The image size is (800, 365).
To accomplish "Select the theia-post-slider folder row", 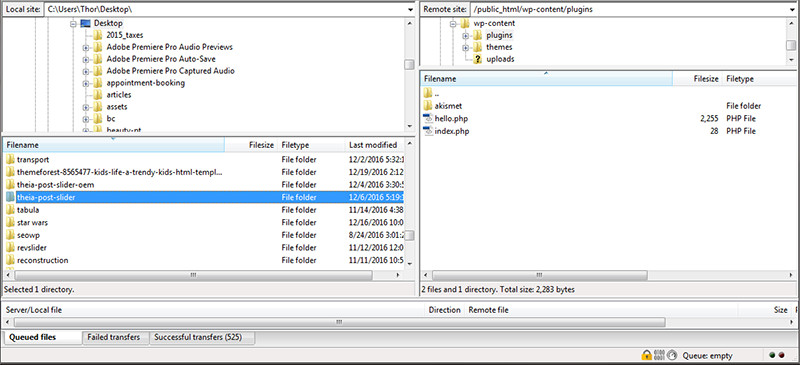I will (204, 197).
